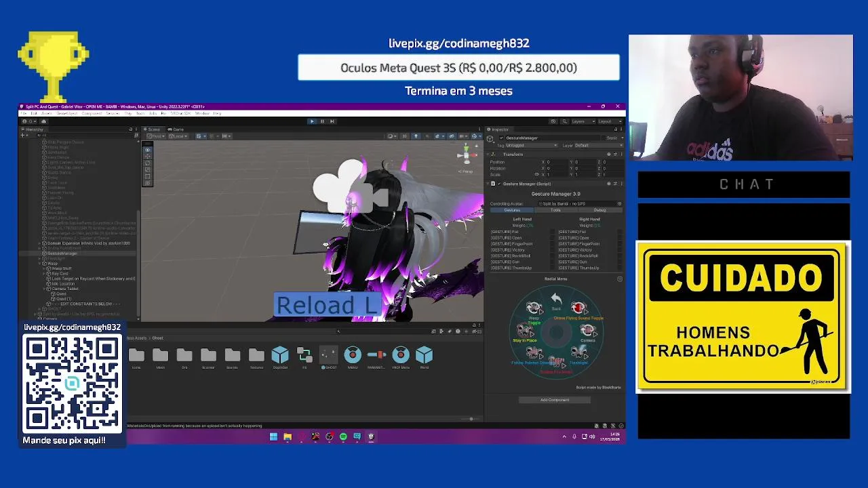868x488 pixels.
Task: Select Quad (1) in Hierarchy
Action: tap(63, 299)
